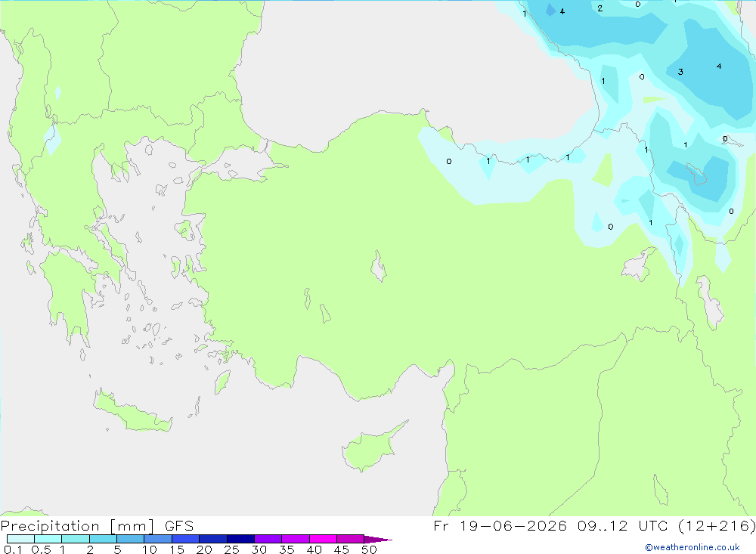Viewport: 756px width, 554px height.
Task: Click the '25' legend scale label
Action: click(x=232, y=549)
